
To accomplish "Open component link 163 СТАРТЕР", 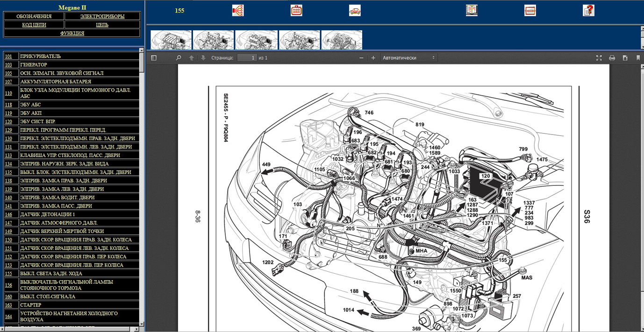I will [8, 305].
